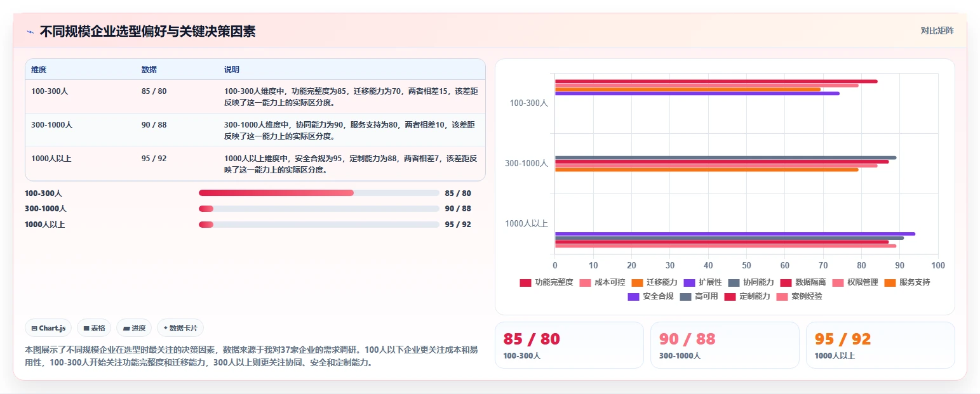Click the 85 / 80 value in the table
Screen dimensions: 980x394
point(154,91)
